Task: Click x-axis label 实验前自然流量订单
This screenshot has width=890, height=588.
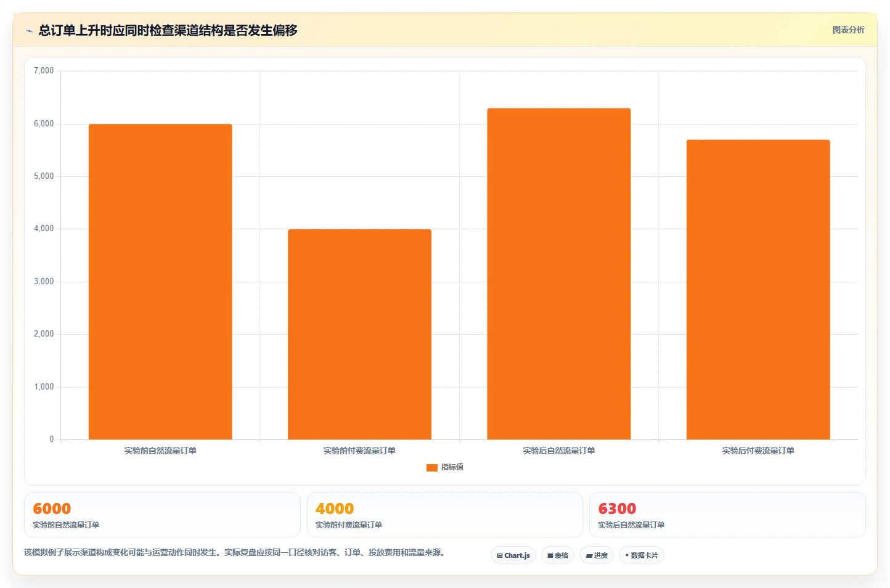Action: pos(160,451)
